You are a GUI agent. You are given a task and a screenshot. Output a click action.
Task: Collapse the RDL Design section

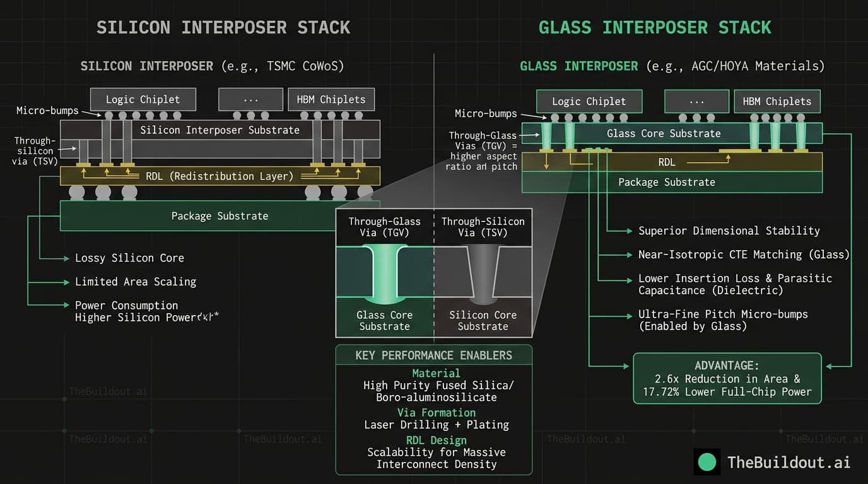[436, 440]
